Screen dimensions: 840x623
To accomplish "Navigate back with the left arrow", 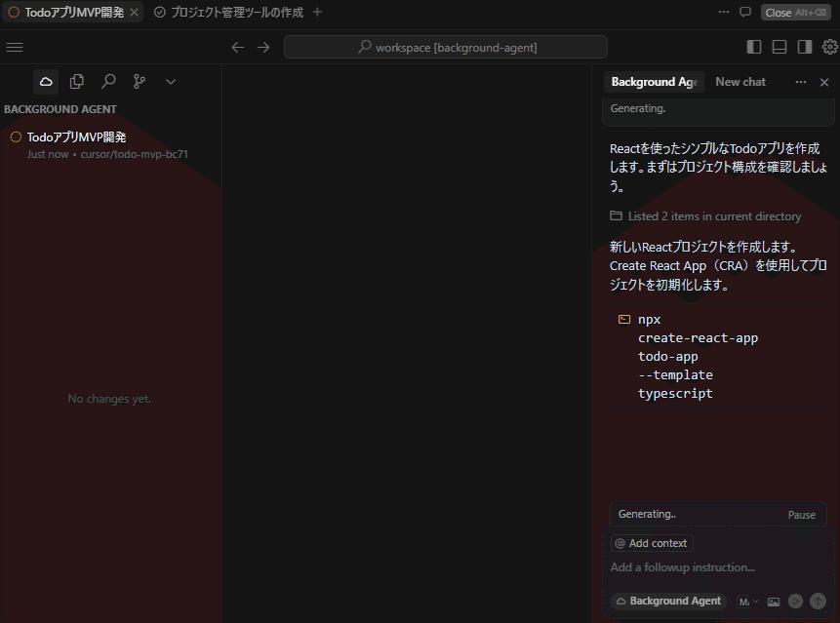I will click(x=238, y=47).
